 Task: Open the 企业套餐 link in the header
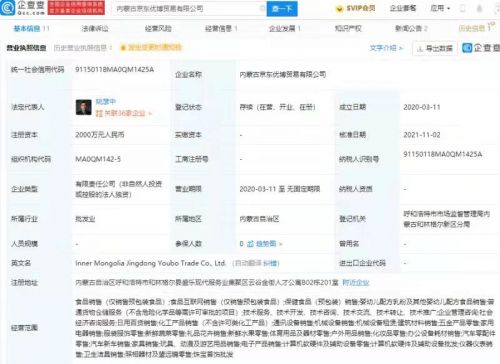[x=403, y=8]
